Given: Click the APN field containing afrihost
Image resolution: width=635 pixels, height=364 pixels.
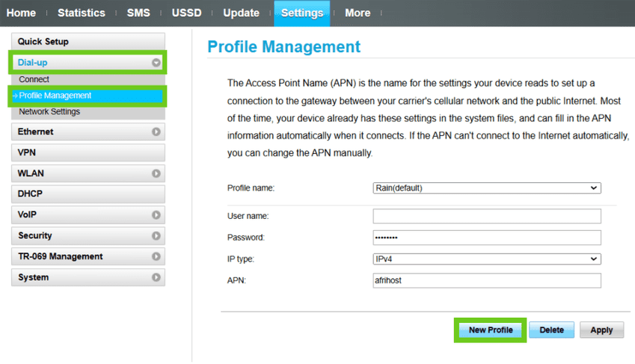Looking at the screenshot, I should (486, 280).
